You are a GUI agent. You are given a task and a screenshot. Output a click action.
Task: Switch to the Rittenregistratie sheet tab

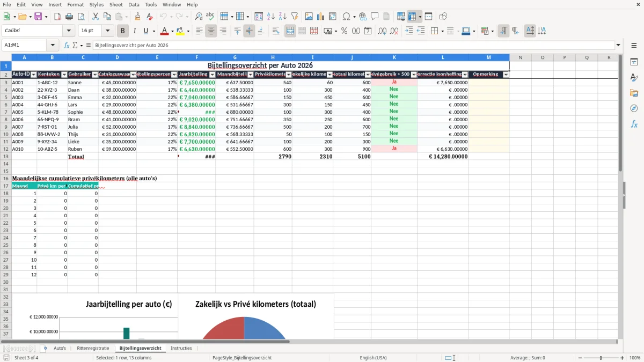pyautogui.click(x=93, y=348)
